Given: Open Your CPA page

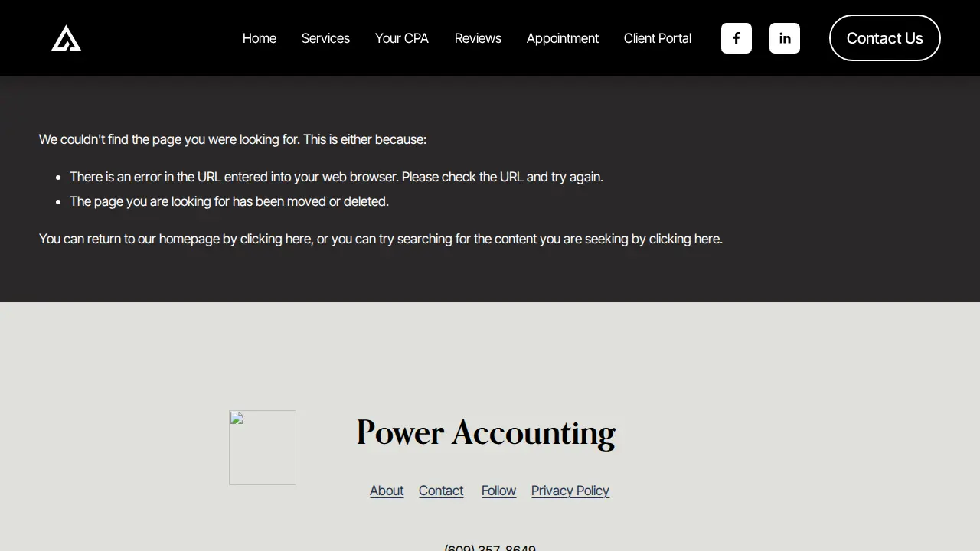Looking at the screenshot, I should click(x=402, y=38).
